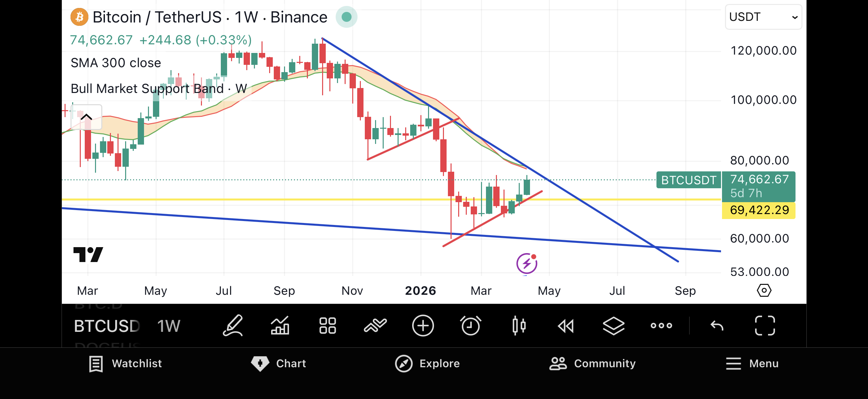Image resolution: width=868 pixels, height=399 pixels.
Task: Tap the plus circle add button
Action: point(422,326)
